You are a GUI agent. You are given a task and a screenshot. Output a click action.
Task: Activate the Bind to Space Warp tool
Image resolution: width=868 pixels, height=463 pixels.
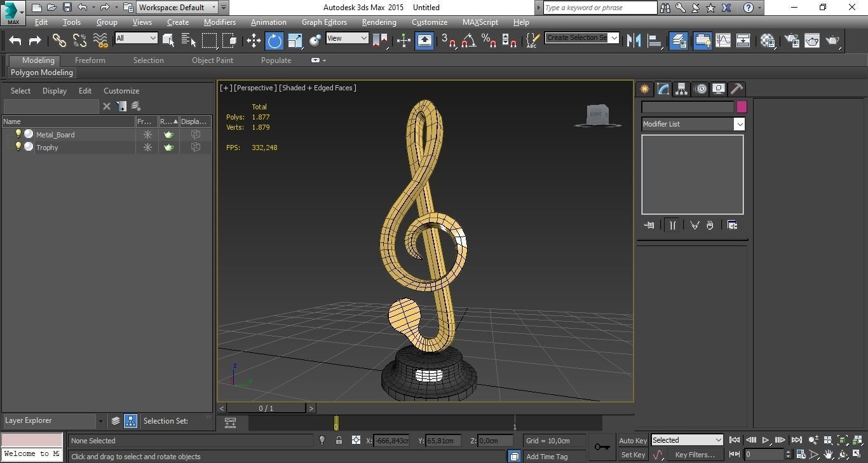[x=100, y=40]
